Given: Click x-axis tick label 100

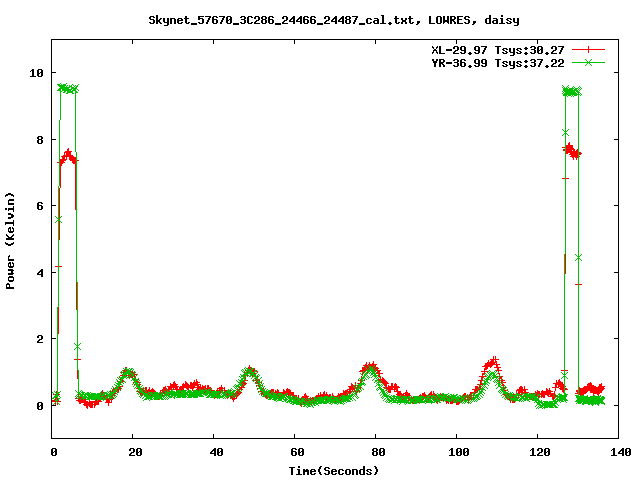Looking at the screenshot, I should [459, 452].
